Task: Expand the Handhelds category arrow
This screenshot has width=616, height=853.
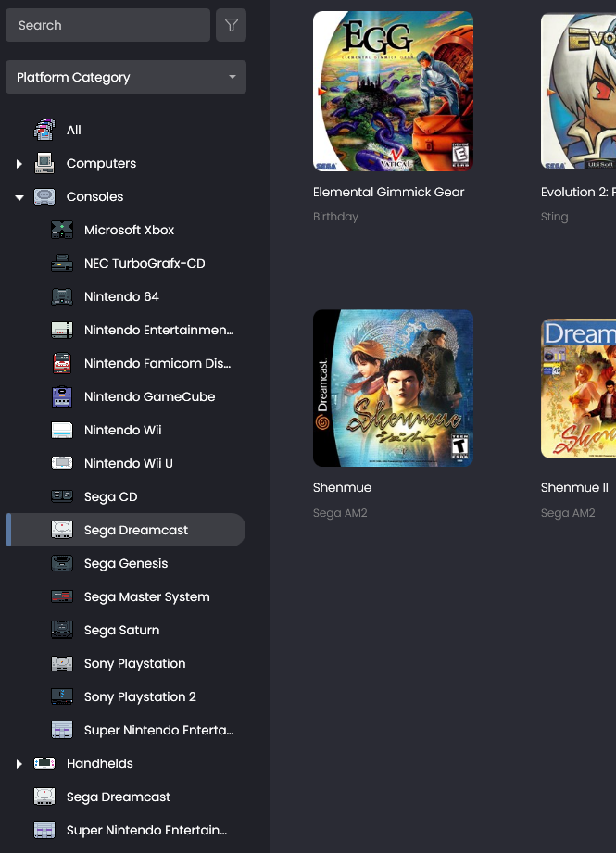Action: pos(19,764)
